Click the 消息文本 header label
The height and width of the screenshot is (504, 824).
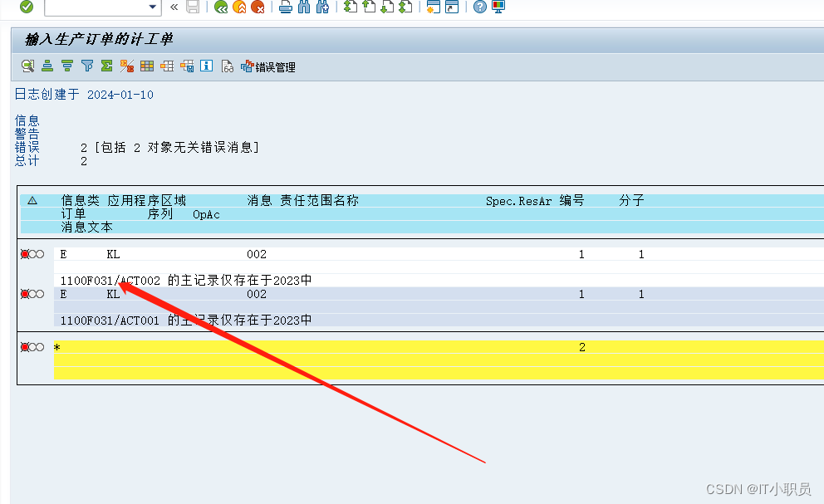(86, 227)
